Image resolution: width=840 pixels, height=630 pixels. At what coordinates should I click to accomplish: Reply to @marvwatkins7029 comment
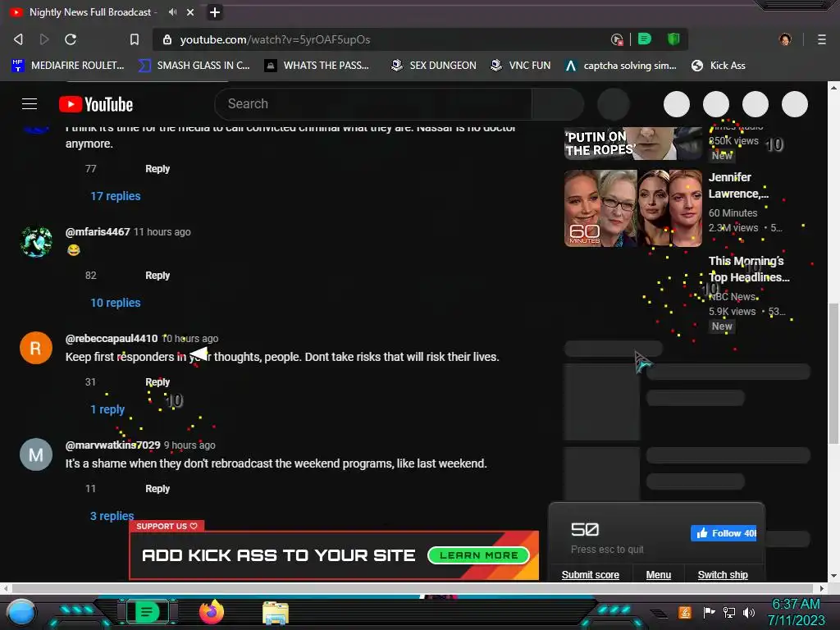tap(157, 489)
